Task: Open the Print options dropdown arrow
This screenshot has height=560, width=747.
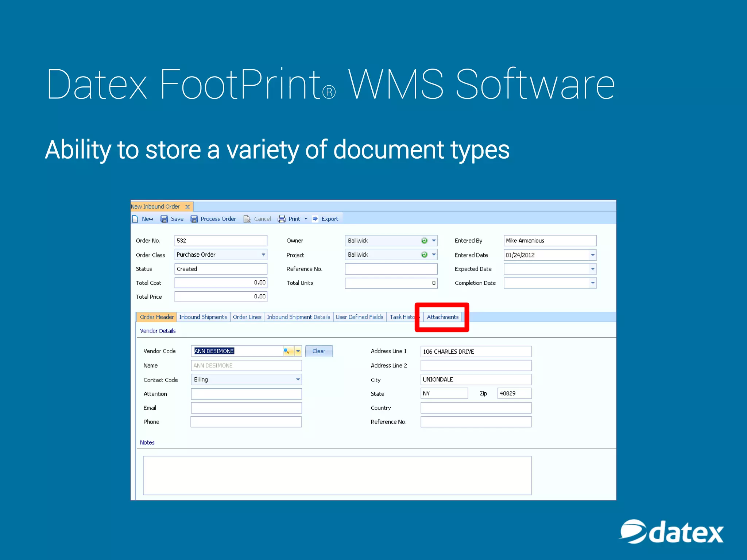Action: pos(306,219)
